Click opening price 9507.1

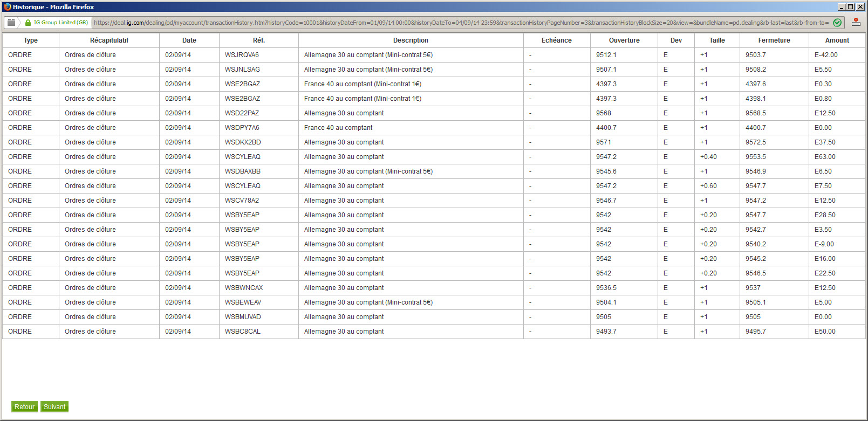tap(606, 70)
